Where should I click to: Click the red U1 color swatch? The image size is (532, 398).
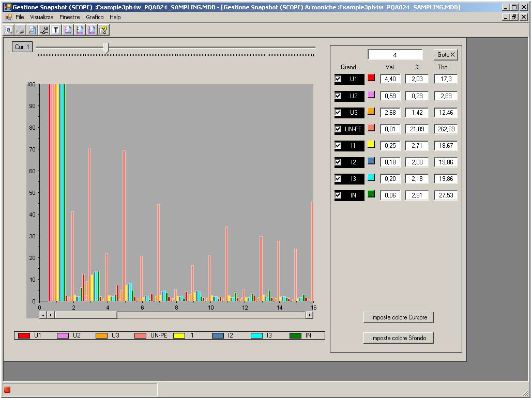pyautogui.click(x=371, y=78)
